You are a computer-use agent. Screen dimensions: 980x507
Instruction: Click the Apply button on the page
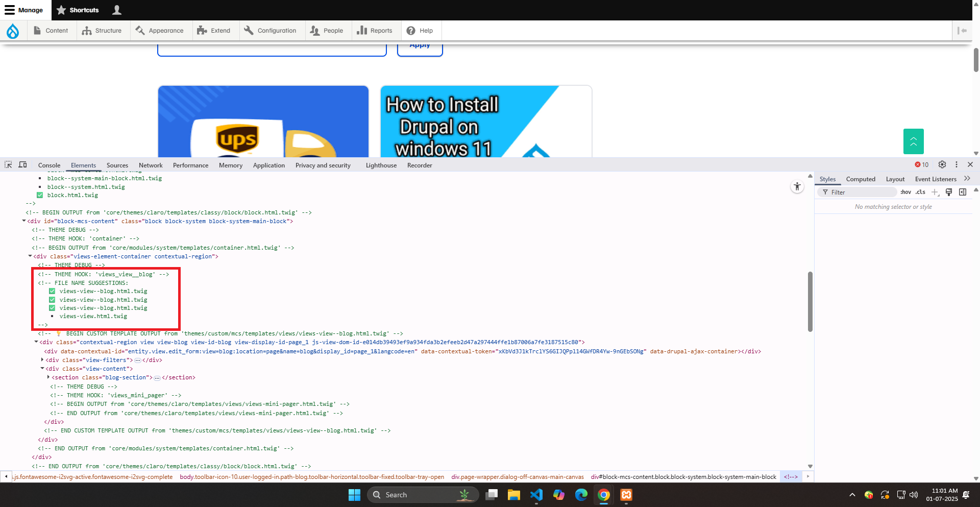(x=420, y=45)
